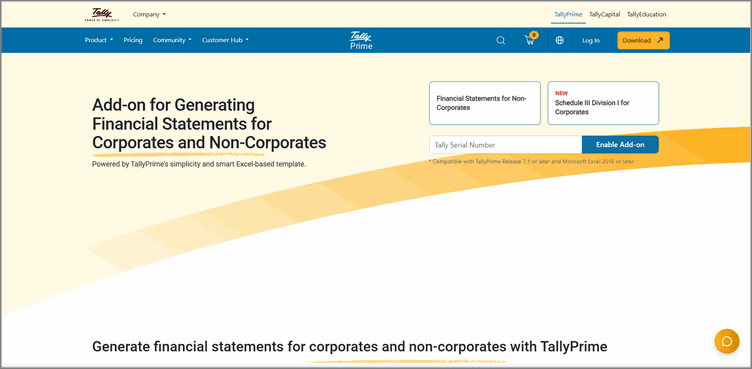Open the search magnifier icon
Image resolution: width=752 pixels, height=369 pixels.
pos(500,40)
